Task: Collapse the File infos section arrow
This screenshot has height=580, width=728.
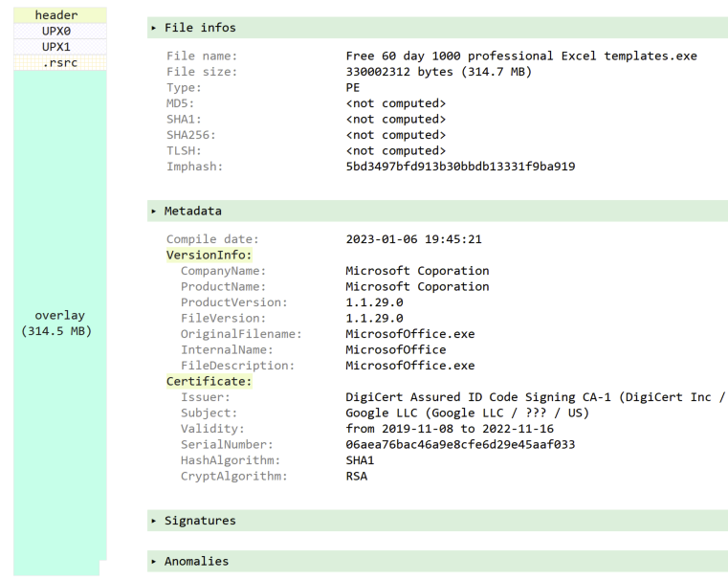Action: (x=154, y=29)
